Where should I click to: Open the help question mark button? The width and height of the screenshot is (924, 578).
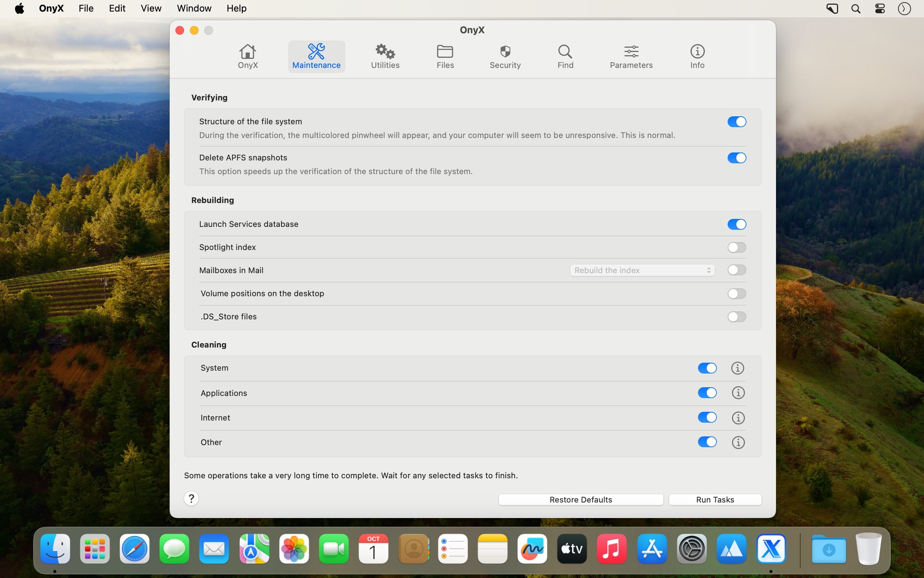[191, 499]
